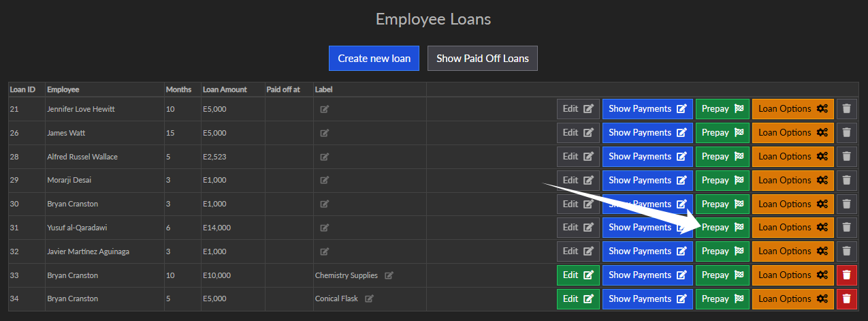The image size is (868, 321).
Task: Show payments for loan 29
Action: [x=647, y=181]
